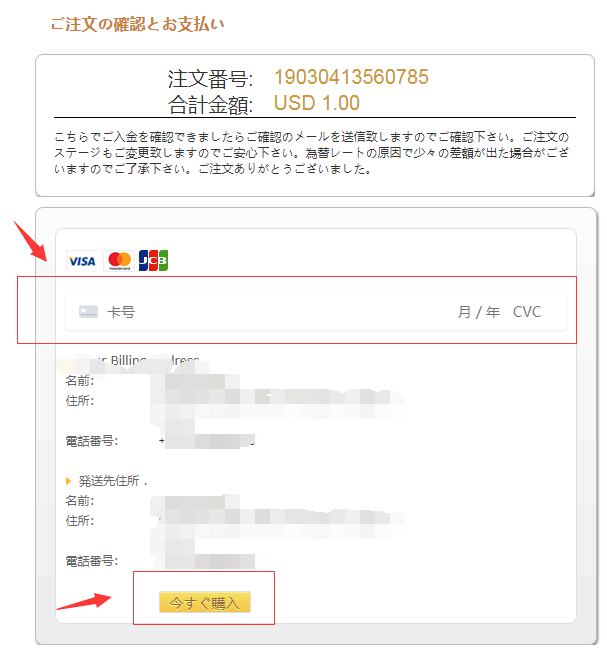Select the 月 / 年 expiry field
The image size is (607, 653).
point(479,312)
